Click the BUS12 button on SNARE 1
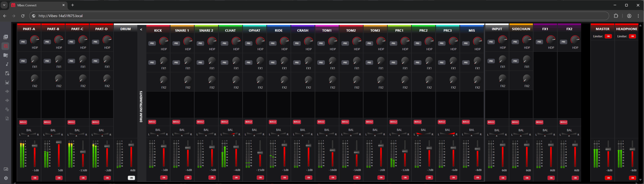Image resolution: width=644 pixels, height=184 pixels. (176, 122)
